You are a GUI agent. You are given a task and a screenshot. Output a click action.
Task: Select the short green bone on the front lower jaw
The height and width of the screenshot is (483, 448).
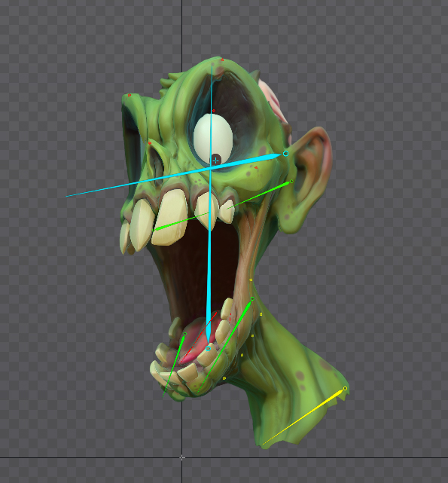[x=174, y=365]
